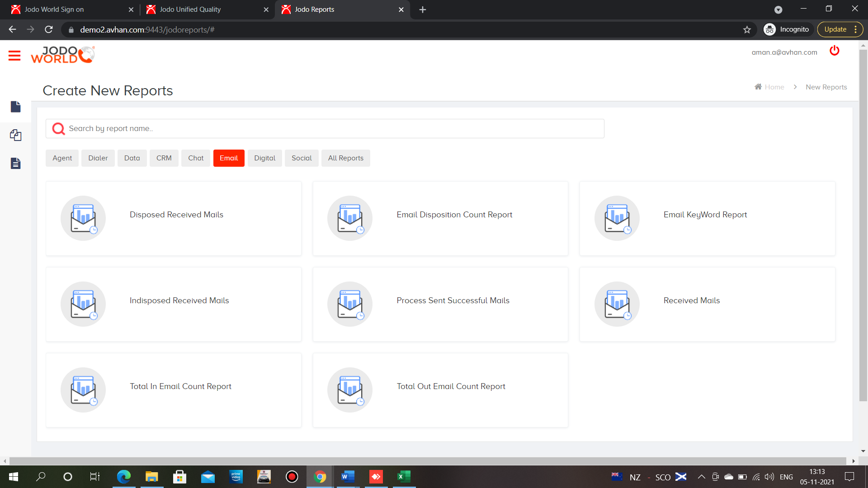Viewport: 868px width, 488px height.
Task: Toggle the Social report filter
Action: [x=302, y=158]
